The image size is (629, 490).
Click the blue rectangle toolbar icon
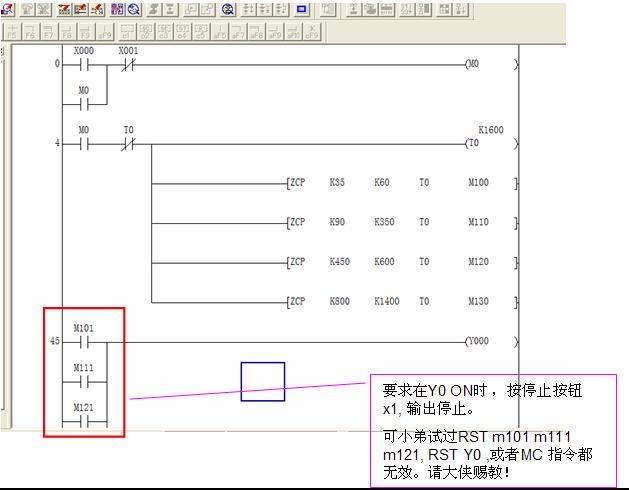(x=301, y=9)
